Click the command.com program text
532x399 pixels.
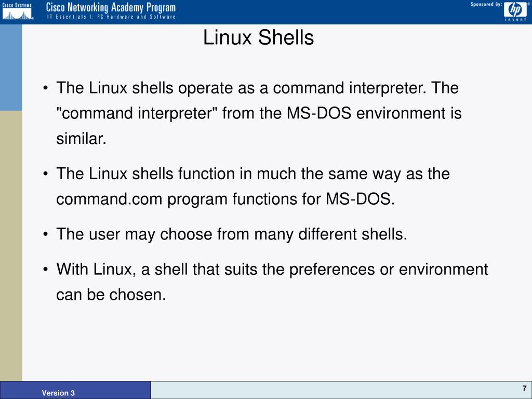coord(142,199)
